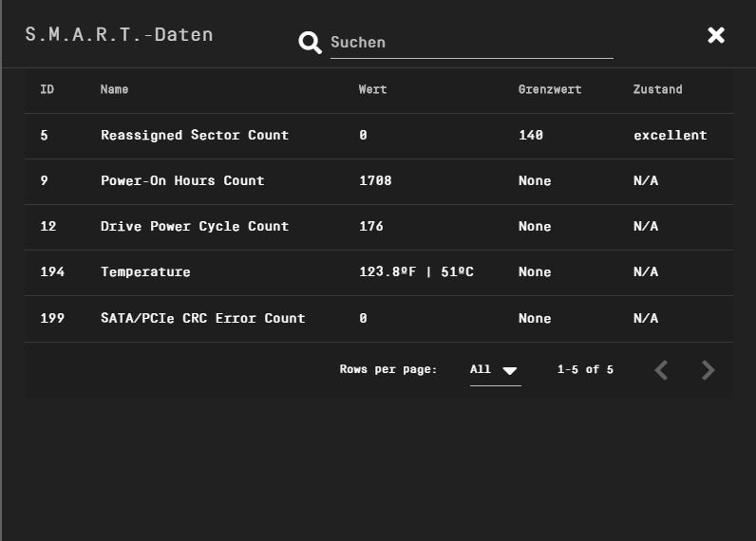Click the value 176
756x541 pixels.
[x=371, y=227]
